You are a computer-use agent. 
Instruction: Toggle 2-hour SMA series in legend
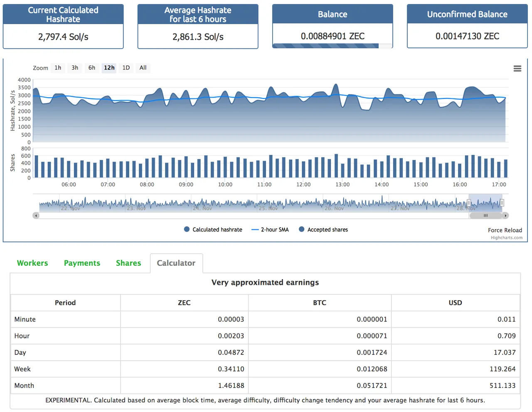tap(270, 229)
